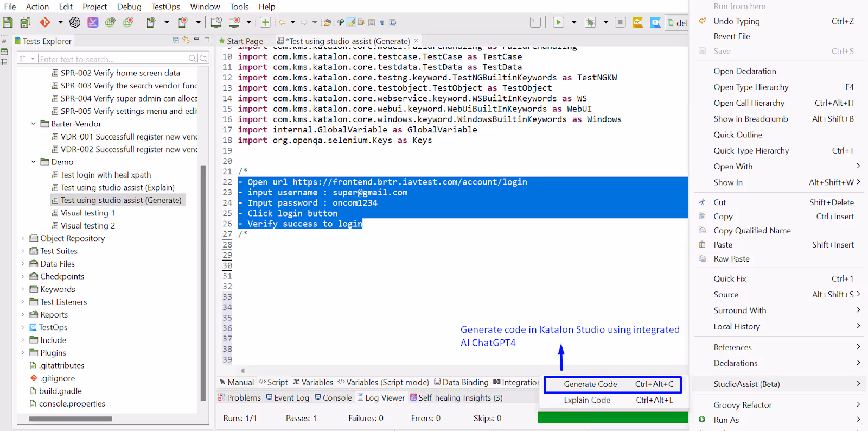Image resolution: width=868 pixels, height=431 pixels.
Task: Click the Web Spy globe icon
Action: point(110,22)
